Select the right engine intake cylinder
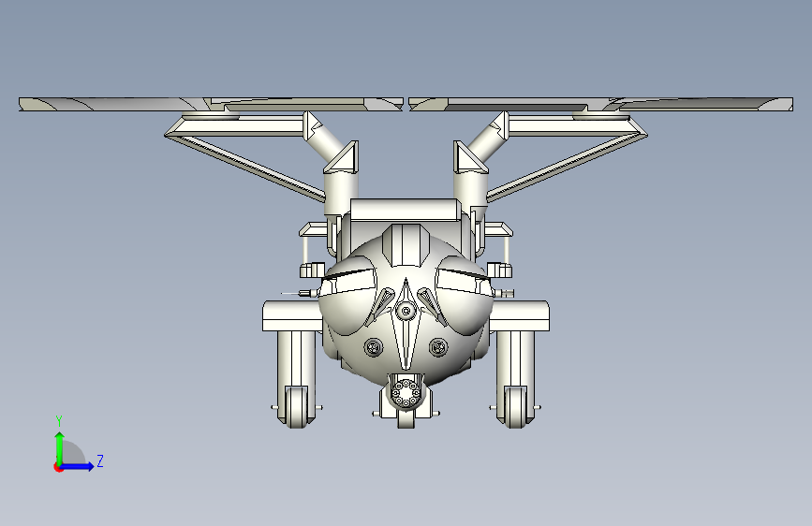The height and width of the screenshot is (526, 812). click(471, 193)
